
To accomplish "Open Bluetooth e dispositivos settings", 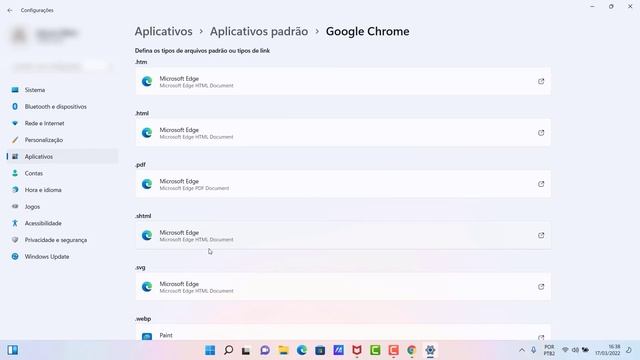I will [62, 107].
